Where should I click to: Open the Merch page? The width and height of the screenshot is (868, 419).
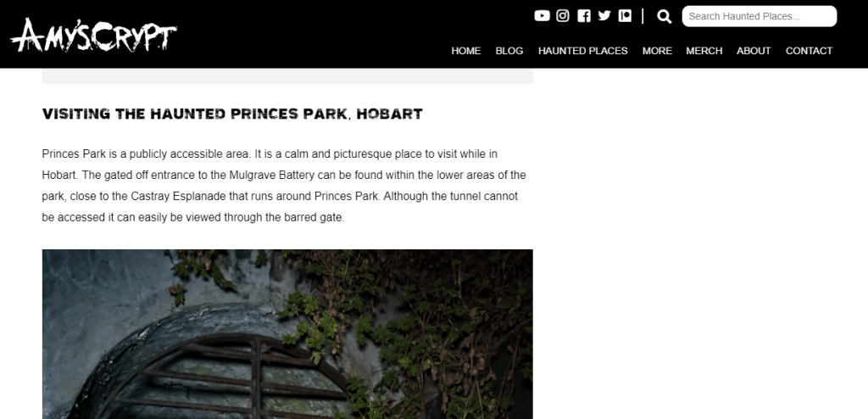coord(704,51)
